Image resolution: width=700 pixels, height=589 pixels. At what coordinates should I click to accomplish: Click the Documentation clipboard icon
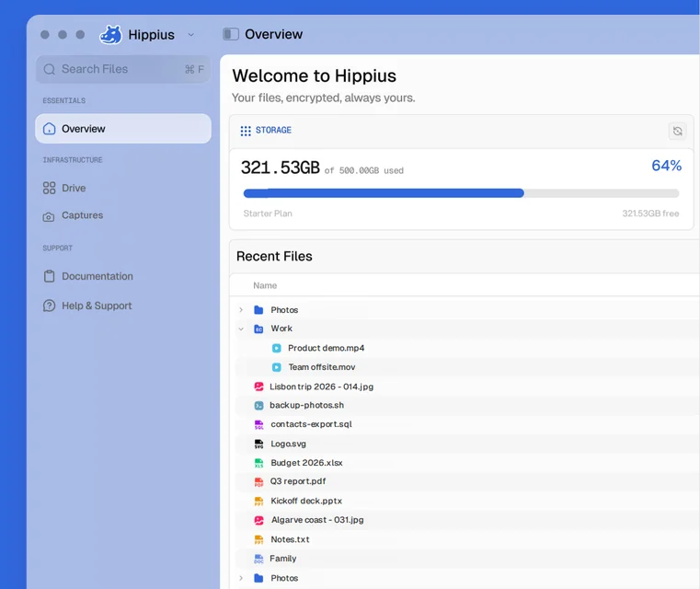[49, 276]
